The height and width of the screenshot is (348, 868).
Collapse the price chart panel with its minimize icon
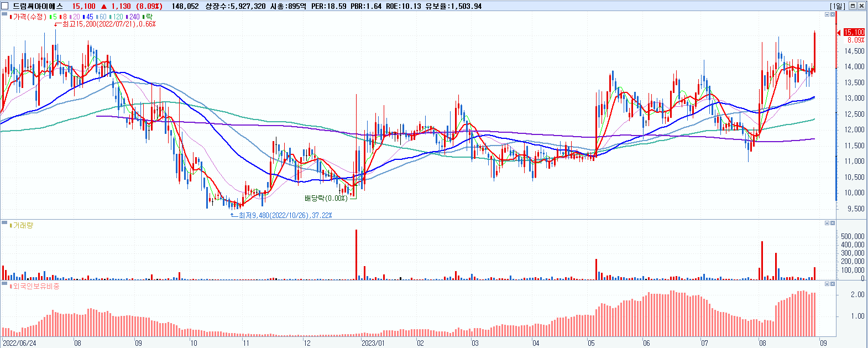point(828,15)
